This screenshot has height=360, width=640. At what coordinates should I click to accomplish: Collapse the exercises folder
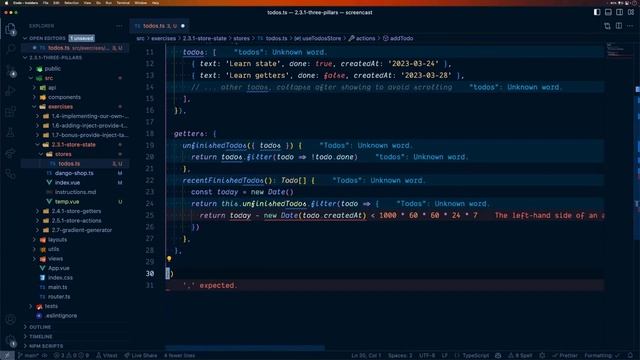tap(60, 107)
